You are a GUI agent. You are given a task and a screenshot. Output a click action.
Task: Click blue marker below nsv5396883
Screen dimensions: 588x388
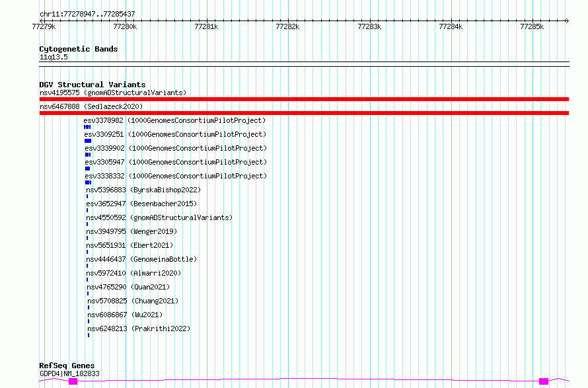point(87,196)
